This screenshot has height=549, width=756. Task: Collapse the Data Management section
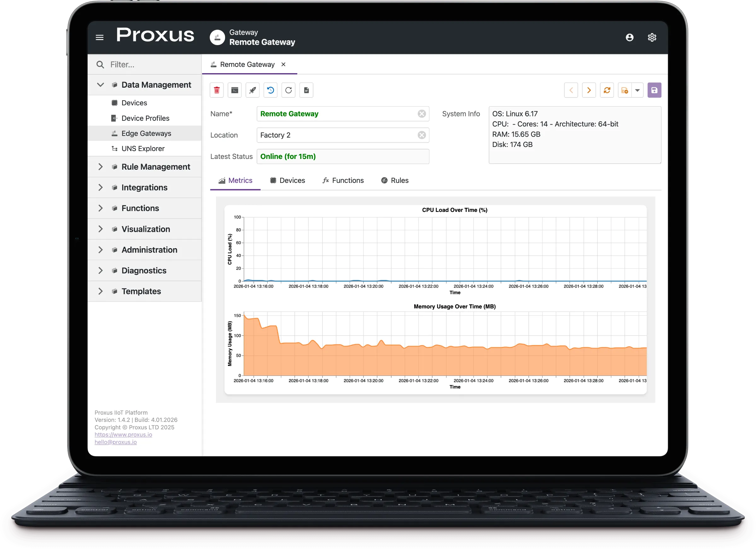pyautogui.click(x=100, y=85)
